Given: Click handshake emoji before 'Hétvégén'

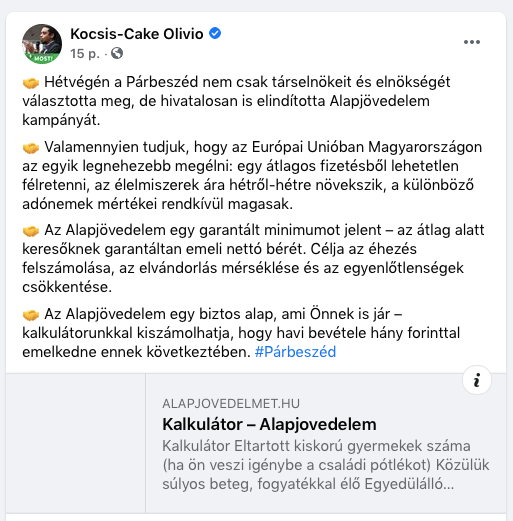Looking at the screenshot, I should 31,83.
